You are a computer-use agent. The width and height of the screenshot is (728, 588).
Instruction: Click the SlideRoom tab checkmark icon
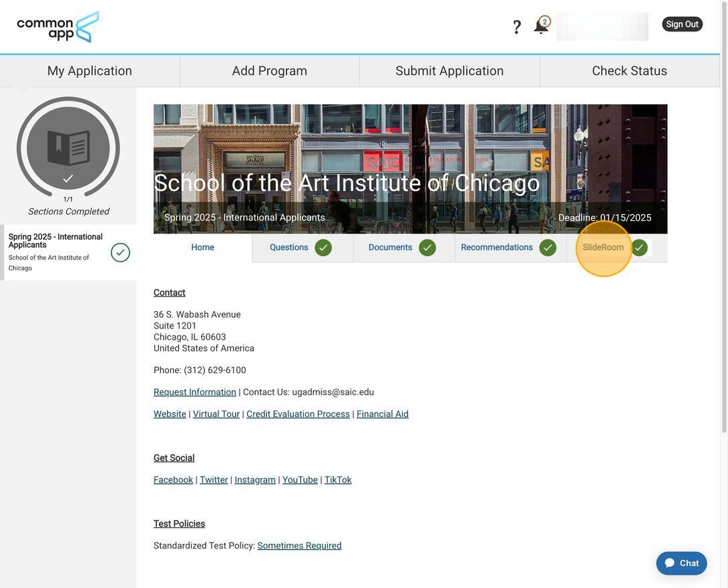tap(639, 248)
